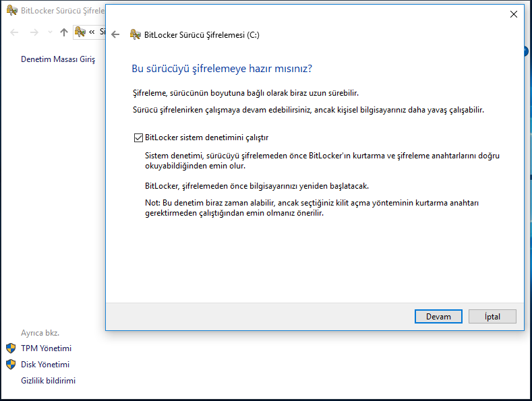Uncheck BitLocker sistem denetimini çalıştır checkbox
Viewport: 532px width, 401px height.
138,137
